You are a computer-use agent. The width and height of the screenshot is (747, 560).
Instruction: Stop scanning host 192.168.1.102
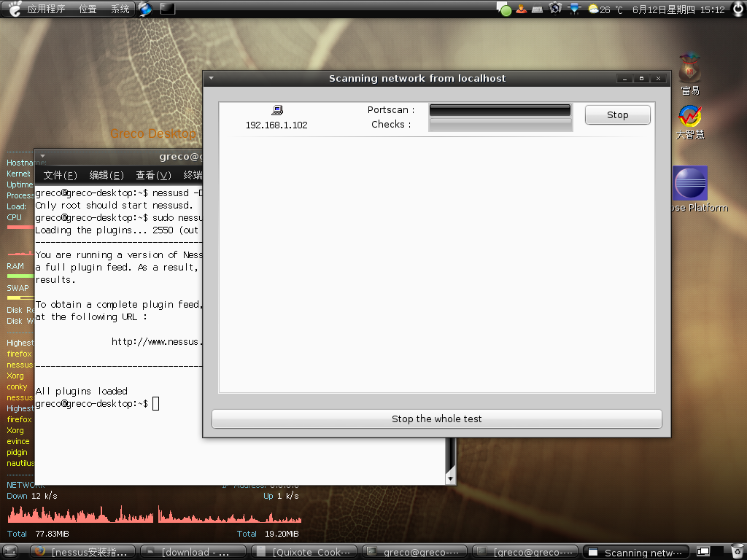[x=617, y=114]
